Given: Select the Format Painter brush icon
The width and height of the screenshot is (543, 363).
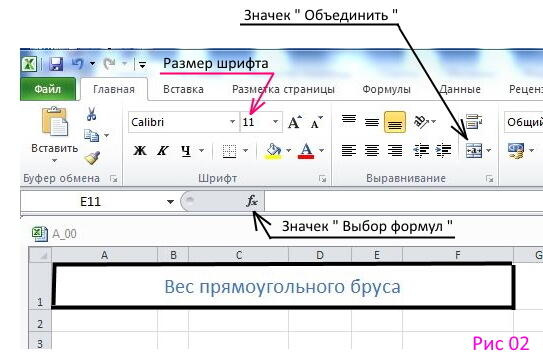Looking at the screenshot, I should (92, 158).
